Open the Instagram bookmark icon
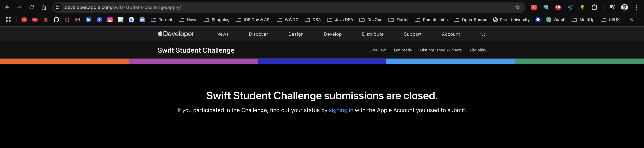 coord(110,20)
